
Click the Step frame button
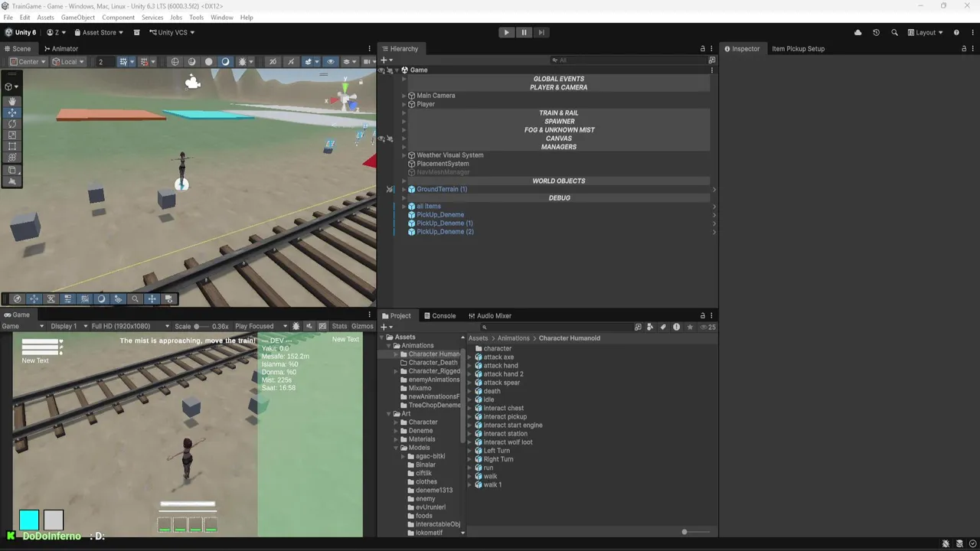click(541, 32)
